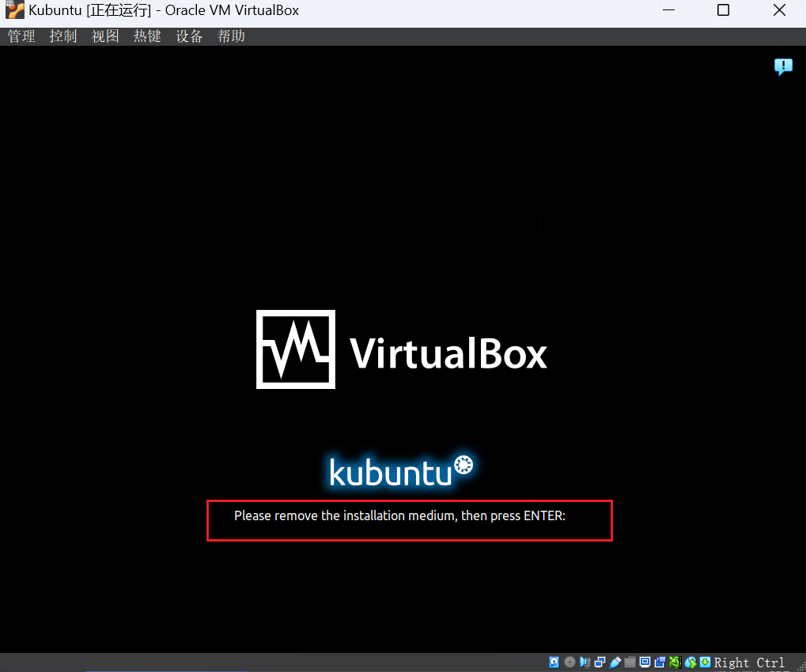
Task: Click the optical disc drive indicator
Action: (569, 663)
